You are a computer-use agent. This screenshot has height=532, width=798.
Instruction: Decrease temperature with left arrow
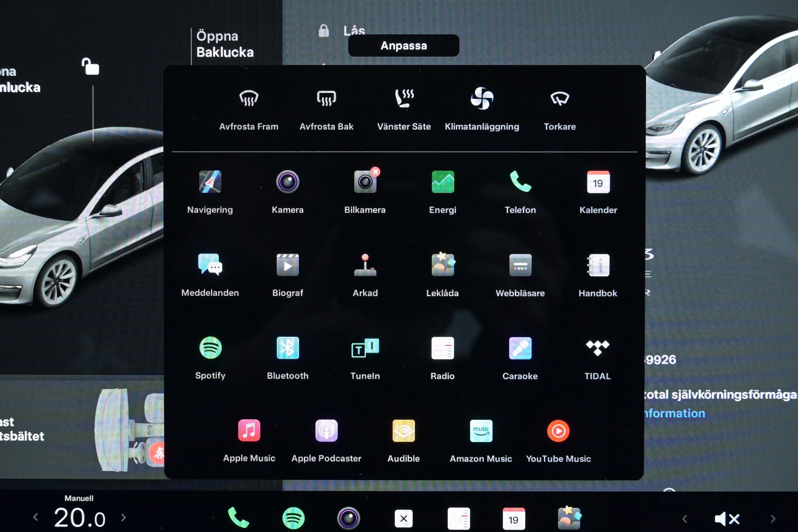click(36, 517)
